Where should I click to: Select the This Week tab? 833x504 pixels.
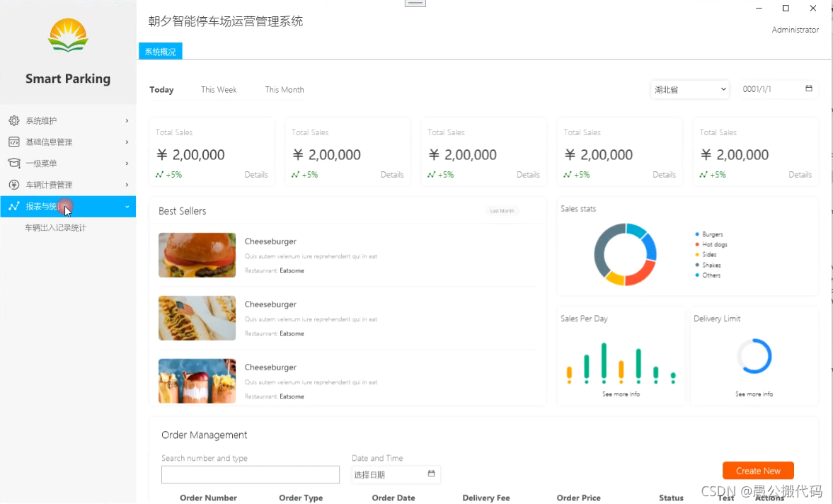pyautogui.click(x=219, y=90)
